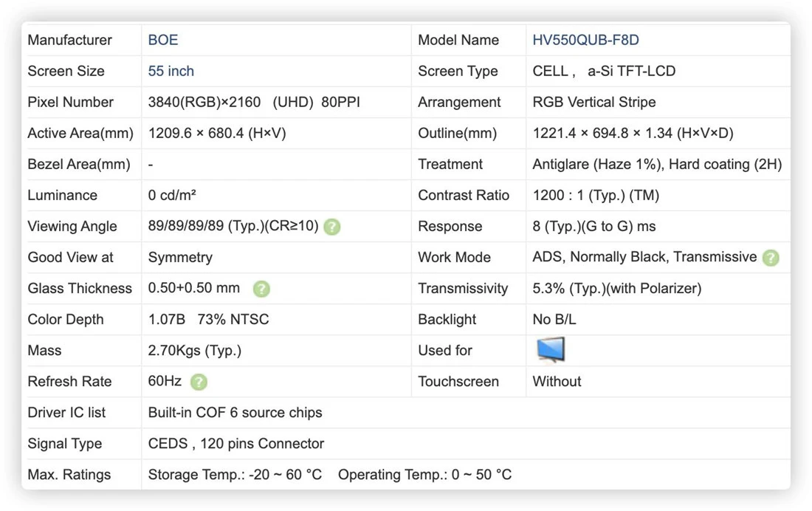Click the Signal Type value CEDS 120 pins
812x511 pixels.
(x=236, y=444)
